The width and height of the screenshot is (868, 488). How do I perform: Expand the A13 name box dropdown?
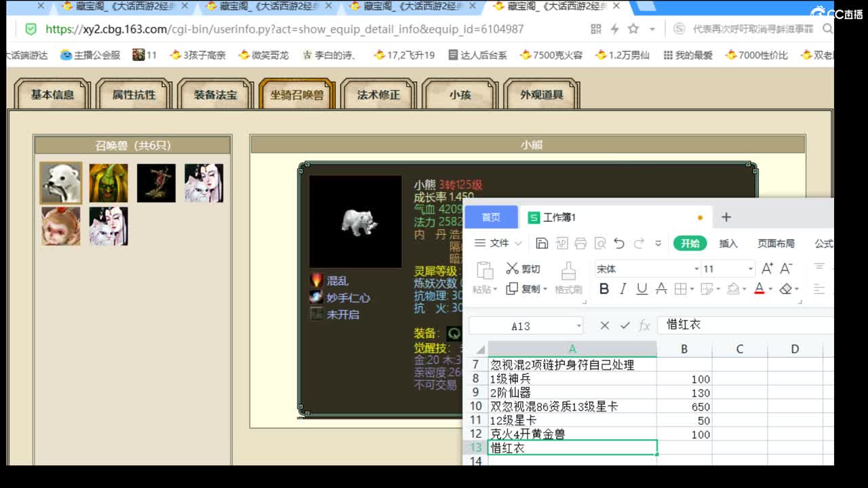578,327
